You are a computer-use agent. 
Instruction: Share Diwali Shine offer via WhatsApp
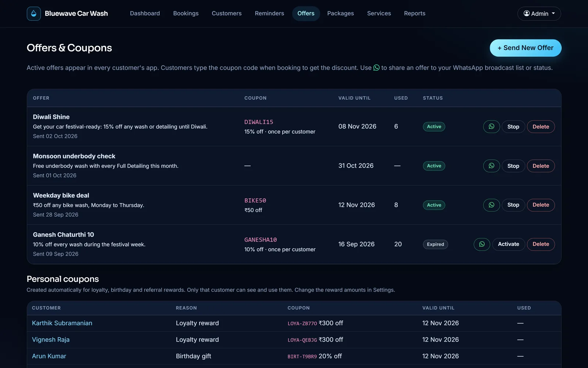click(491, 127)
